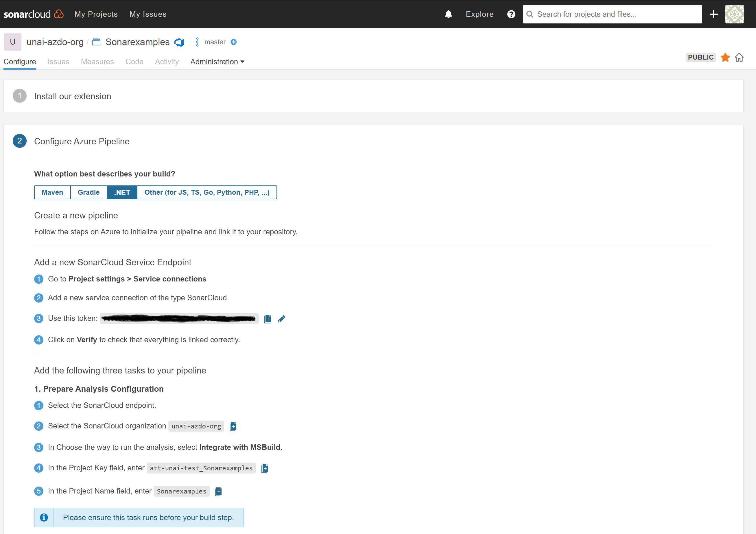Switch to the Issues tab

[58, 62]
